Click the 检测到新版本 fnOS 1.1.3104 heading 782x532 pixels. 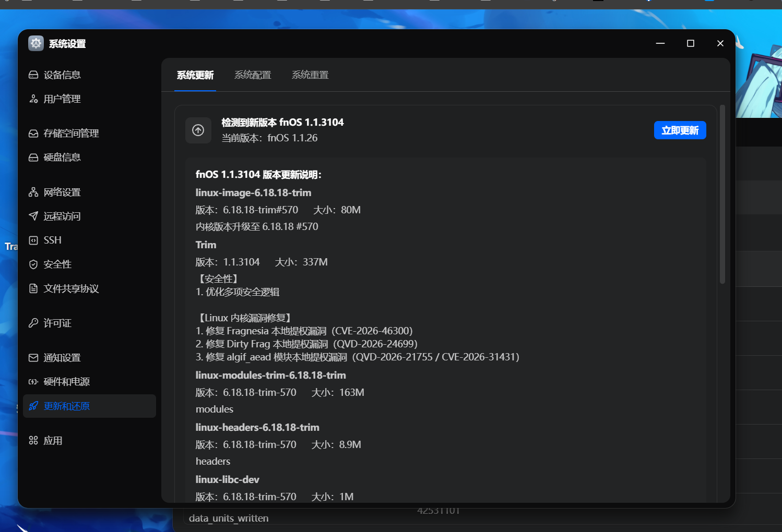click(x=283, y=122)
